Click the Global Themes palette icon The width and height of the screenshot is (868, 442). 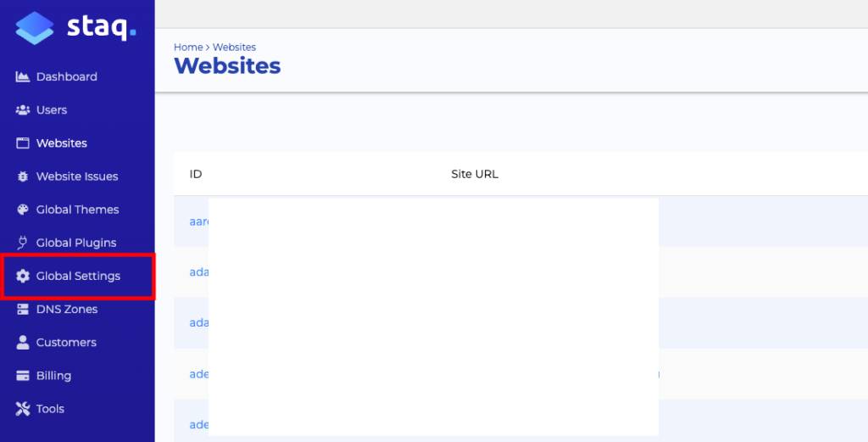tap(23, 210)
